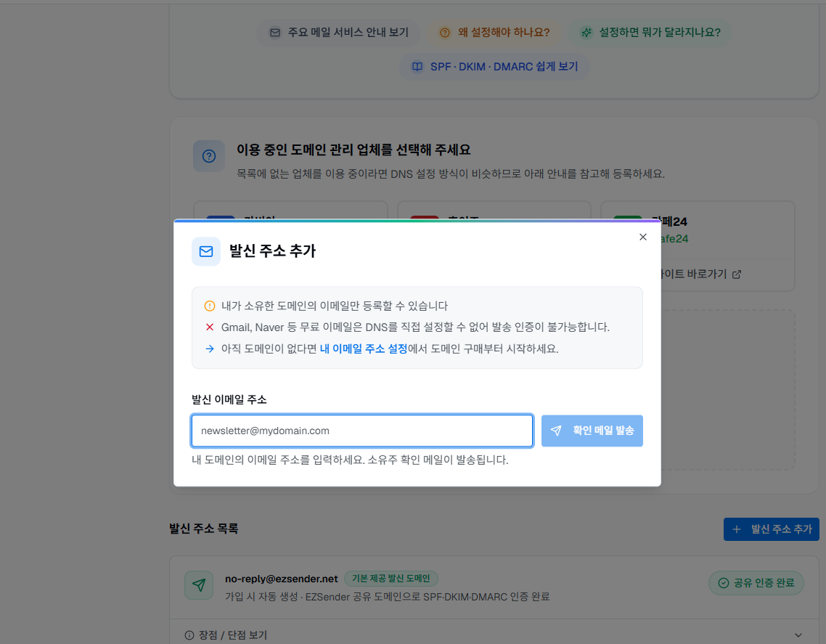Expand the 장점 / 단점 보기 chevron
The image size is (826, 644).
(798, 635)
